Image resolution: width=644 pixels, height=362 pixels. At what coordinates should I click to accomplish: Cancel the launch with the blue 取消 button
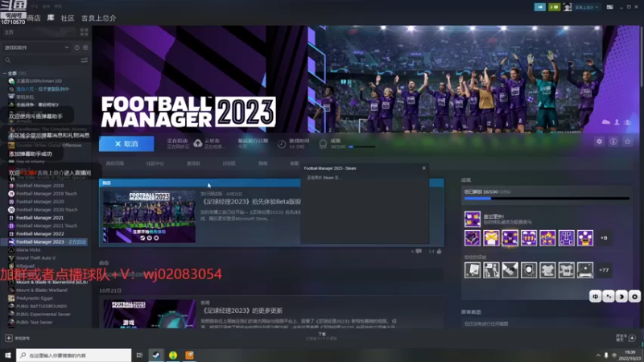[126, 144]
